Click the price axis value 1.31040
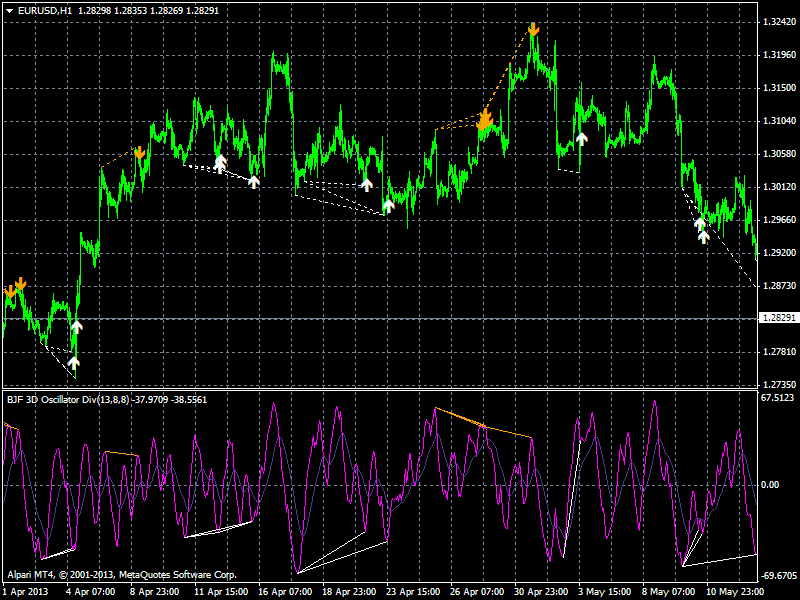The image size is (800, 600). pos(779,121)
